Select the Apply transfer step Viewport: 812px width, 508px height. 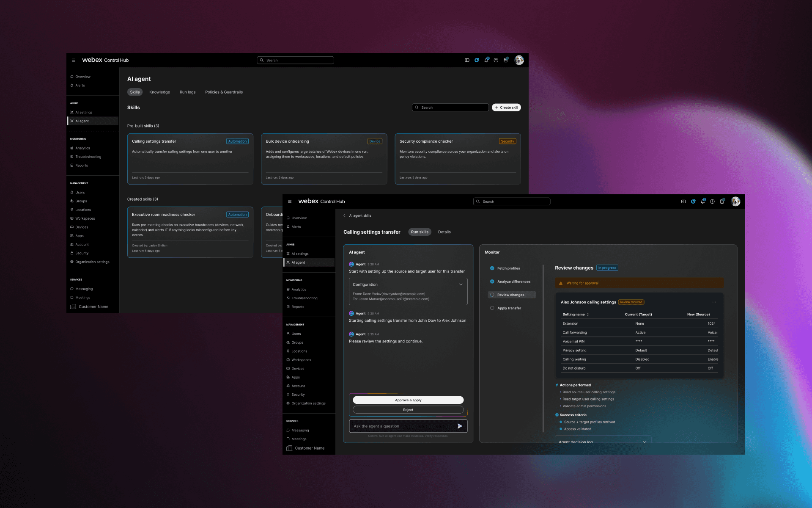pyautogui.click(x=509, y=308)
